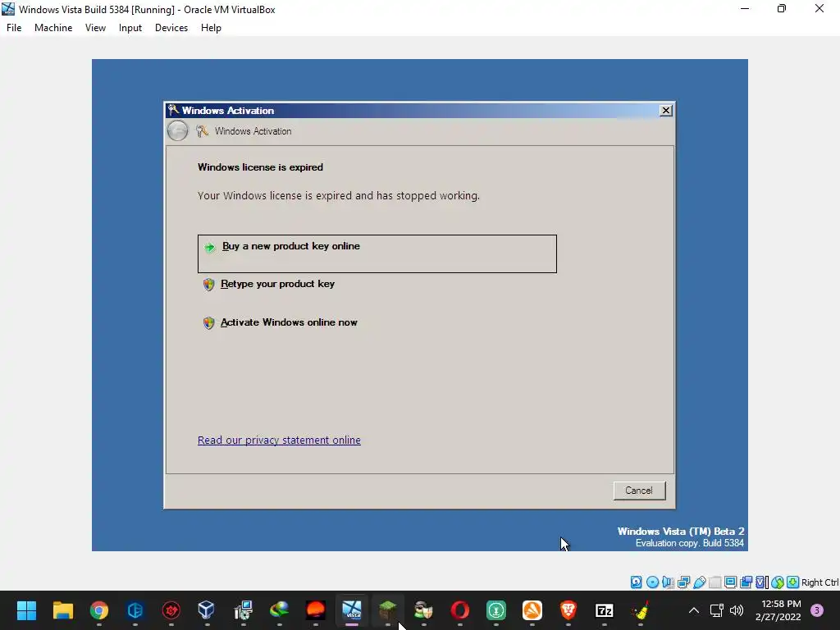The width and height of the screenshot is (840, 630).
Task: Open the yellow broom cleaner icon
Action: [x=640, y=610]
